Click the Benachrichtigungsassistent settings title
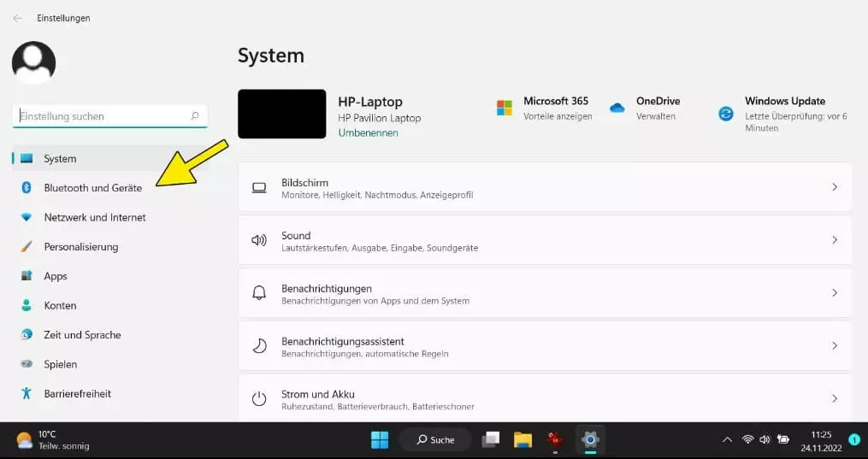This screenshot has width=868, height=459. click(343, 341)
